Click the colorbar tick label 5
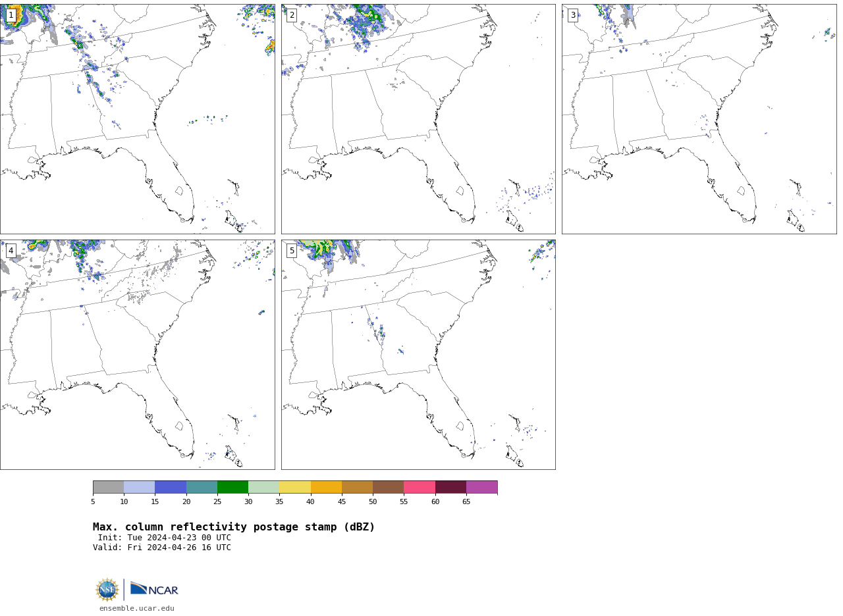This screenshot has width=843, height=616. tap(93, 502)
